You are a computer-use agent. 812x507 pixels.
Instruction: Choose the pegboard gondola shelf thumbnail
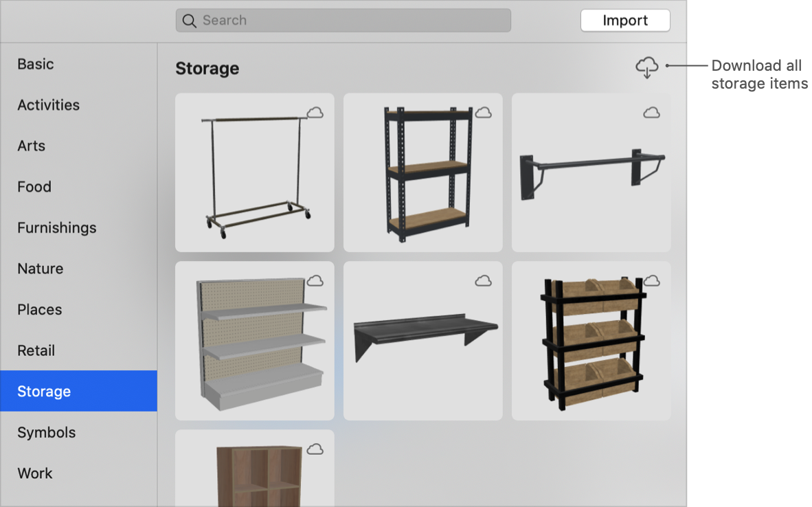(255, 341)
